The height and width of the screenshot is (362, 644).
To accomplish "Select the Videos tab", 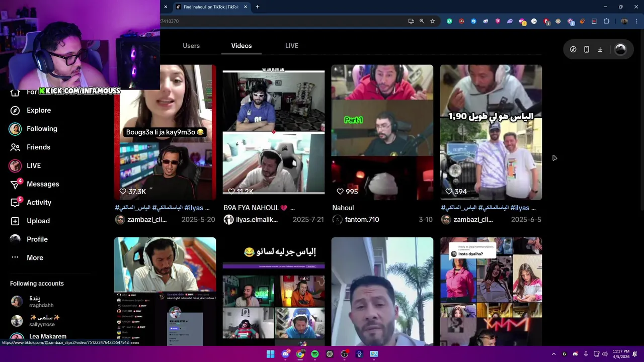I will (x=242, y=46).
